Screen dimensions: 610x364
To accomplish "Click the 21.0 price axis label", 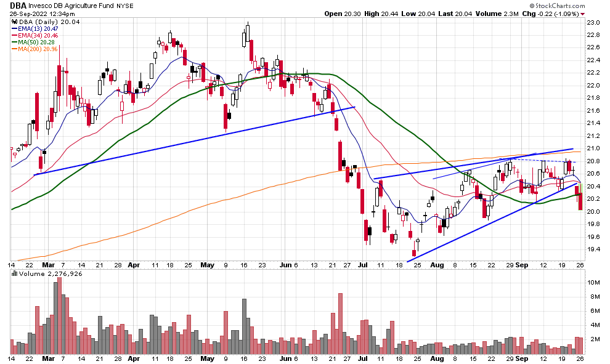I will click(593, 148).
